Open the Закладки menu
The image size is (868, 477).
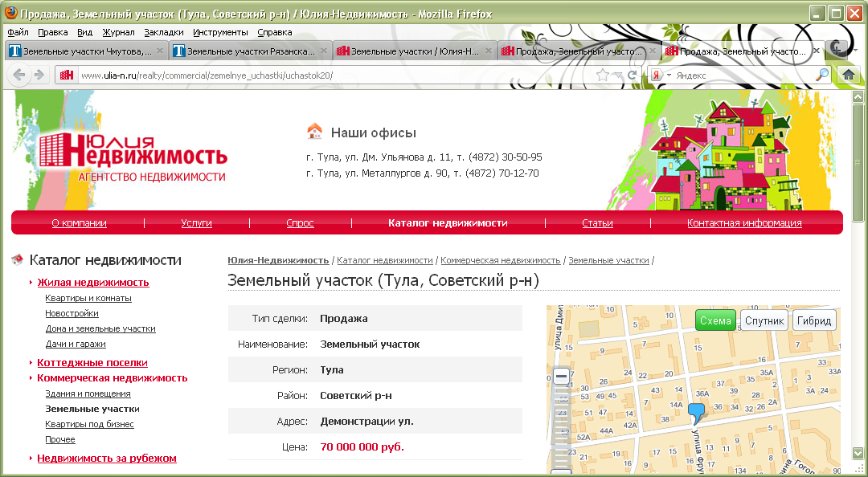(164, 32)
